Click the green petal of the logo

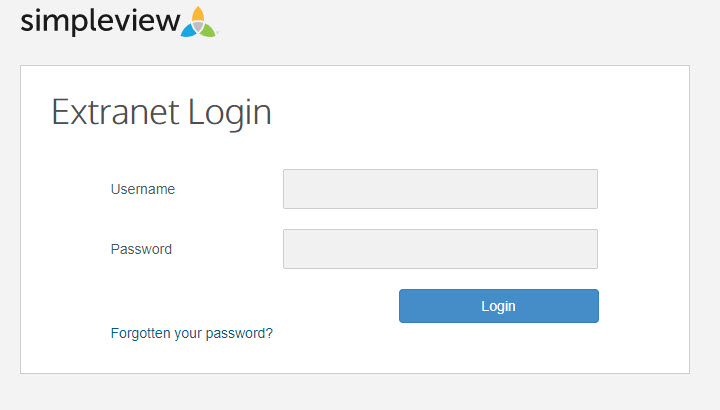[208, 30]
